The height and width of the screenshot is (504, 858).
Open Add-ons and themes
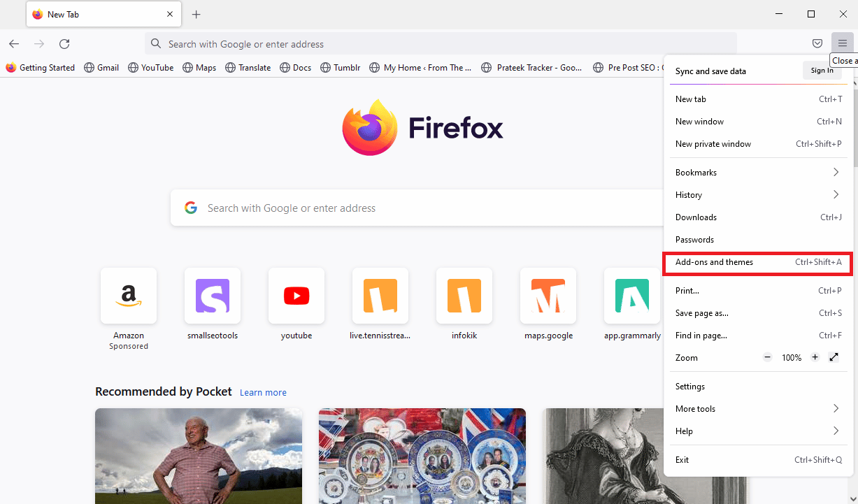click(758, 262)
